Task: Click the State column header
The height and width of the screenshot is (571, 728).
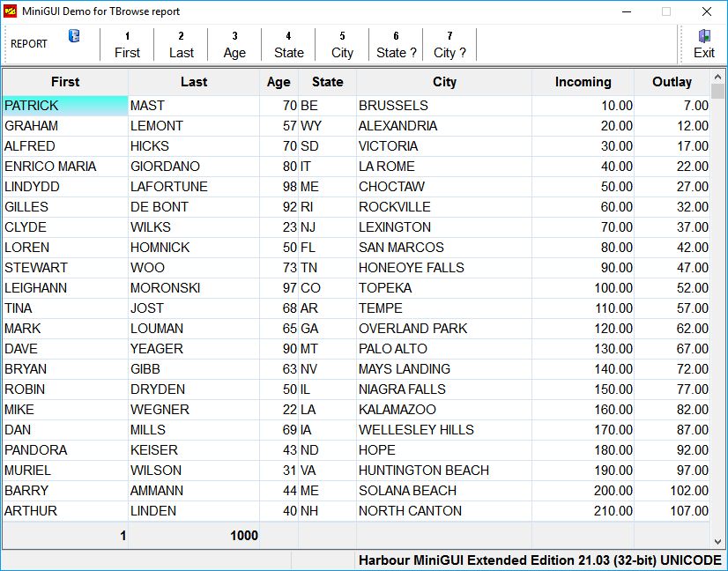Action: (x=327, y=82)
